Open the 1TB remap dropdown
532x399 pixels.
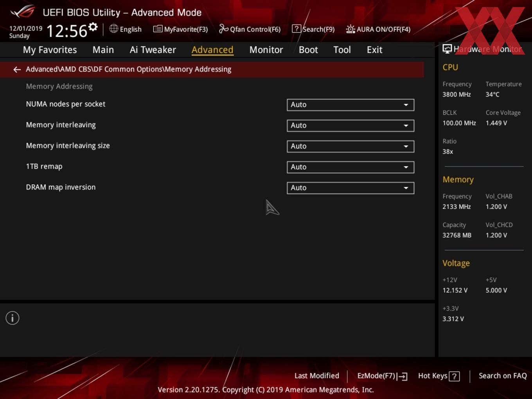pyautogui.click(x=350, y=167)
